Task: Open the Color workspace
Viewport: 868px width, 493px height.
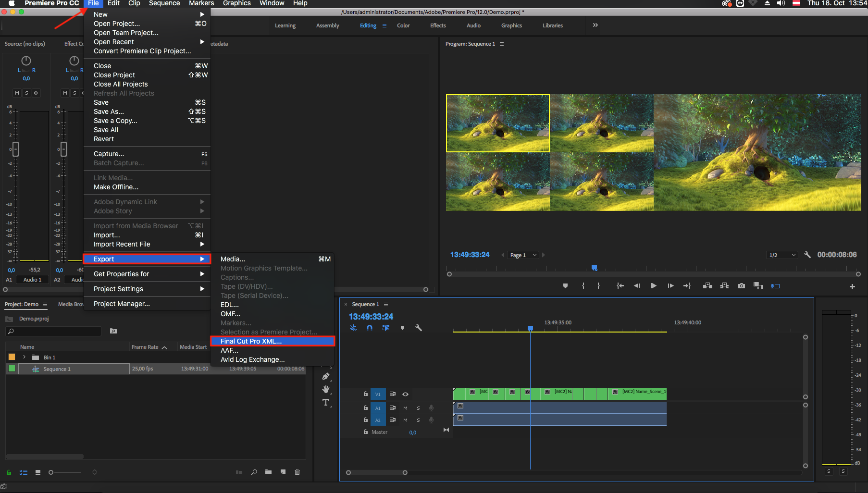Action: tap(403, 25)
